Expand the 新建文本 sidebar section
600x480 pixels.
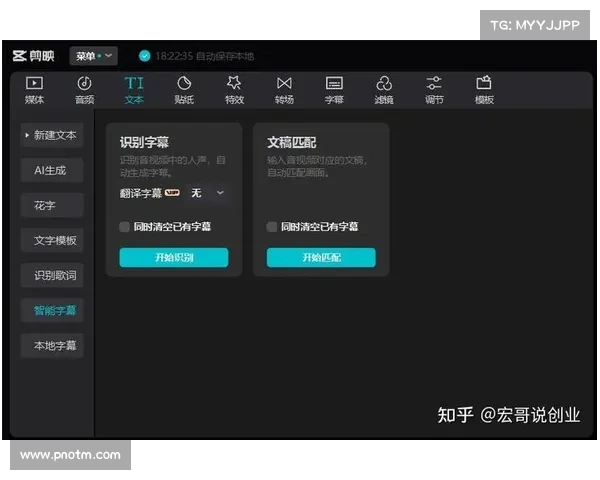(53, 135)
